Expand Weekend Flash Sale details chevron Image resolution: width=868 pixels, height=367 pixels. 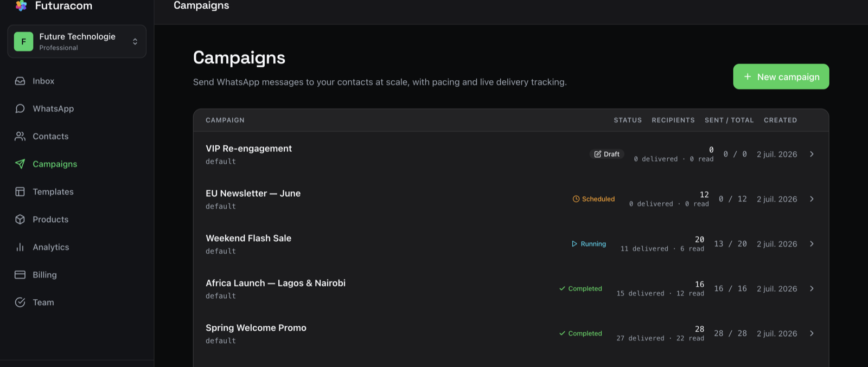(x=812, y=244)
